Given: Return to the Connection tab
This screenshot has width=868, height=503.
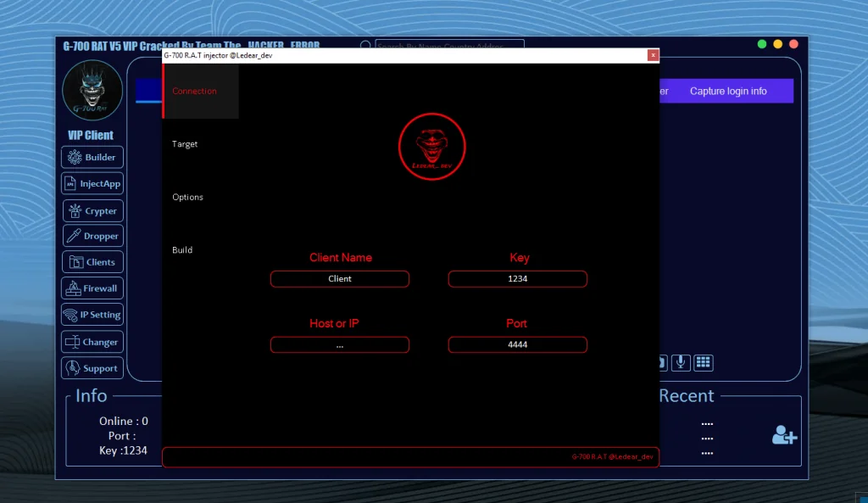Looking at the screenshot, I should click(194, 91).
